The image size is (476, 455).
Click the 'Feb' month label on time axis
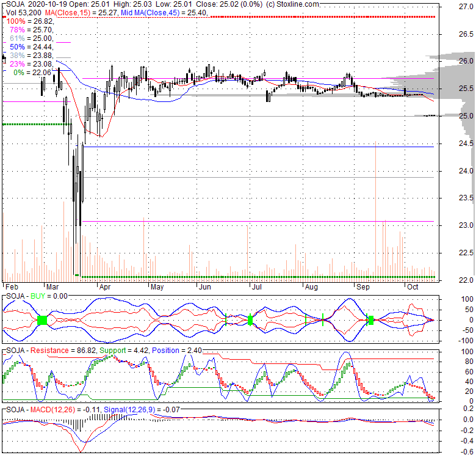(x=12, y=287)
